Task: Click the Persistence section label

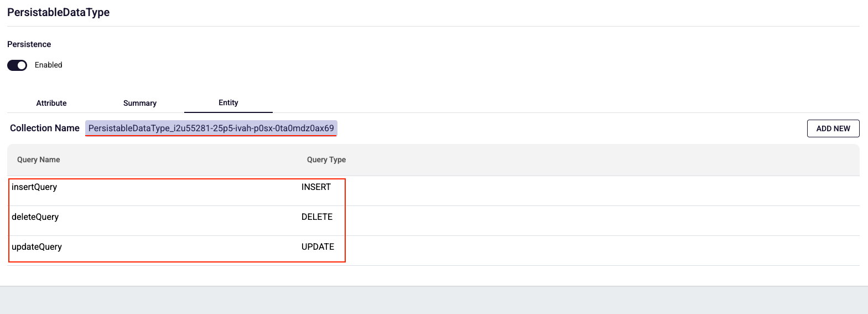Action: tap(29, 44)
